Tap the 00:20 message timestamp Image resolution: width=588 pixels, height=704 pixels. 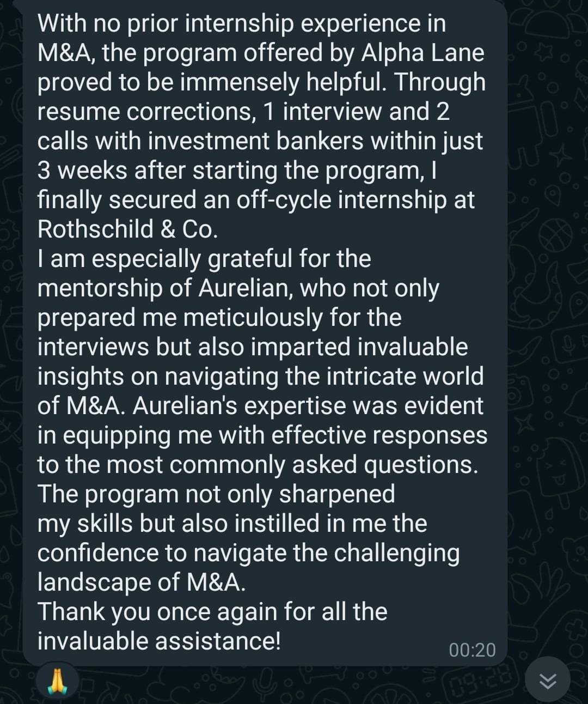(x=472, y=650)
